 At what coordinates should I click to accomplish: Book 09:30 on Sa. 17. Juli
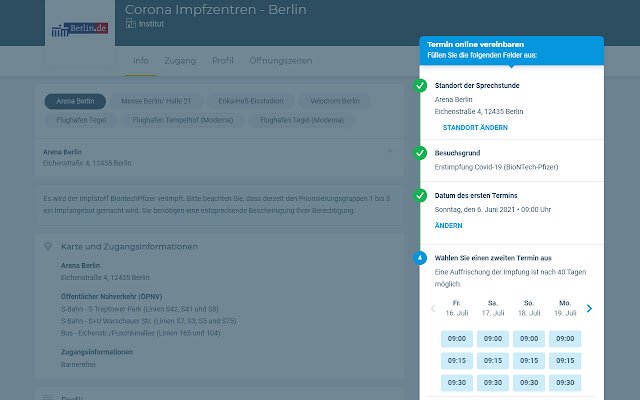point(493,383)
